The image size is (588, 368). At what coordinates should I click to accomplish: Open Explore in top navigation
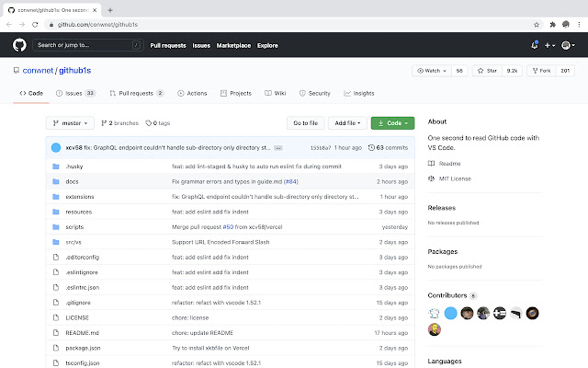coord(267,45)
